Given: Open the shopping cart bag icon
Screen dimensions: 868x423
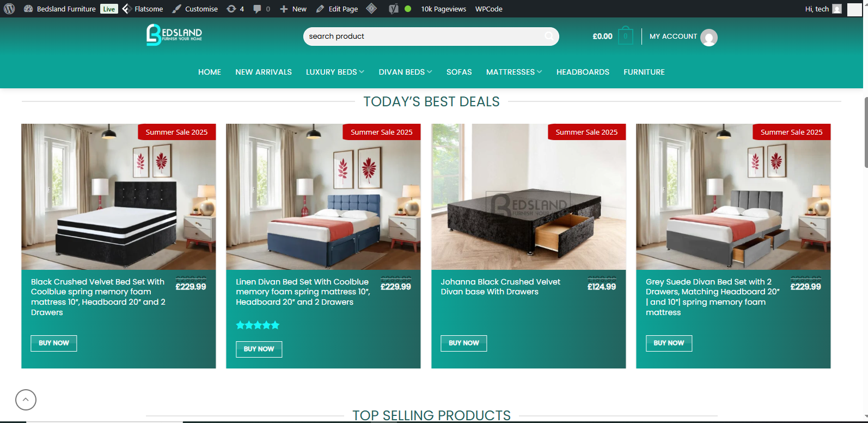Looking at the screenshot, I should point(626,36).
